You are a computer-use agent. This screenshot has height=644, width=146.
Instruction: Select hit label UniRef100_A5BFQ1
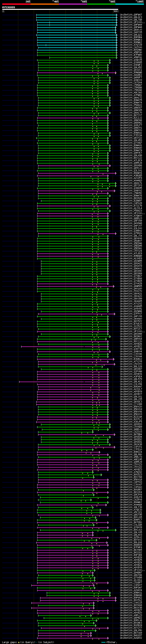(x=131, y=58)
